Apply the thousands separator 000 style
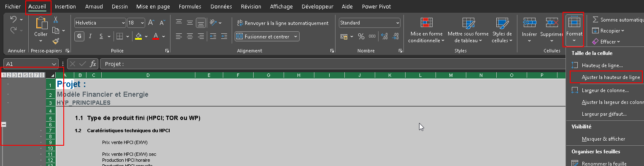This screenshot has width=644, height=166. [372, 37]
